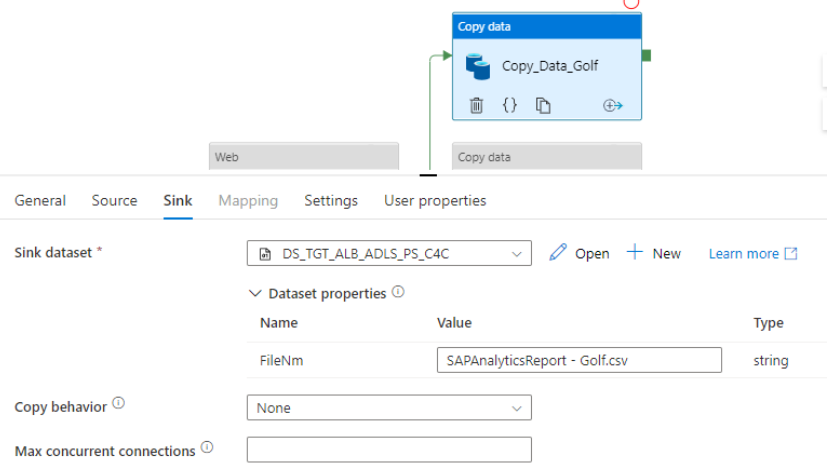Click the Copy_Data_Golf activity name
The image size is (836, 474).
tap(550, 66)
